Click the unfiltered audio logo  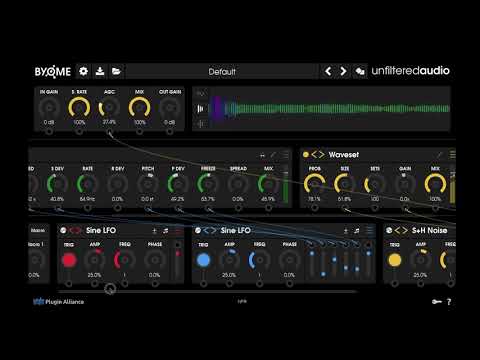pyautogui.click(x=410, y=71)
